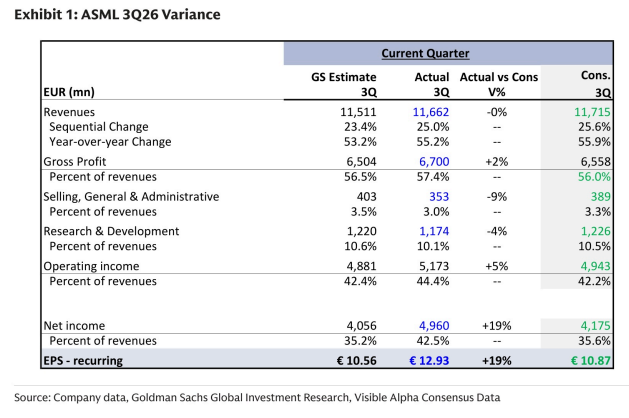This screenshot has width=629, height=418.
Task: Click consensus SG&A value 389
Action: click(x=601, y=197)
